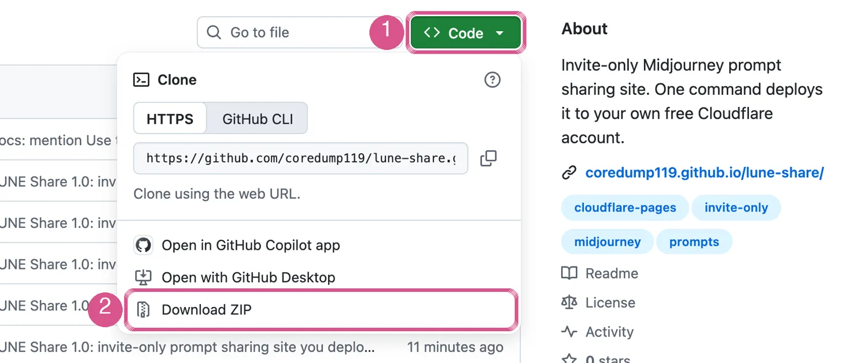Open the green Code dropdown button

click(466, 33)
